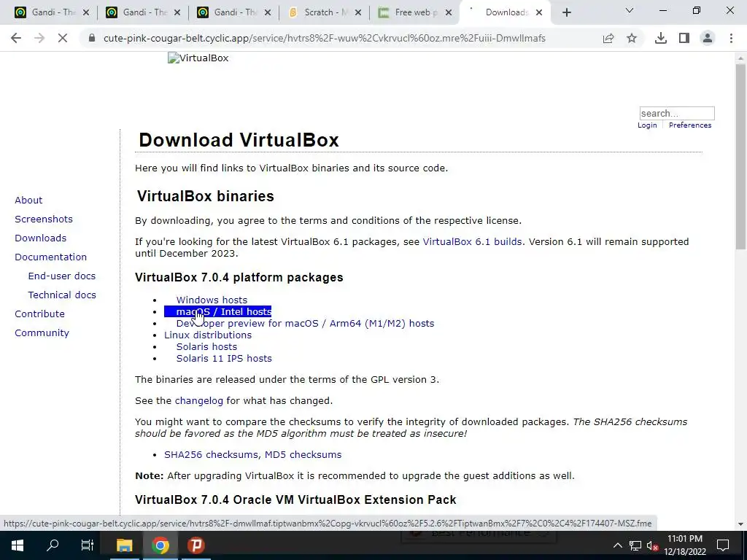The width and height of the screenshot is (747, 560).
Task: Open the Chrome profile icon
Action: click(708, 38)
